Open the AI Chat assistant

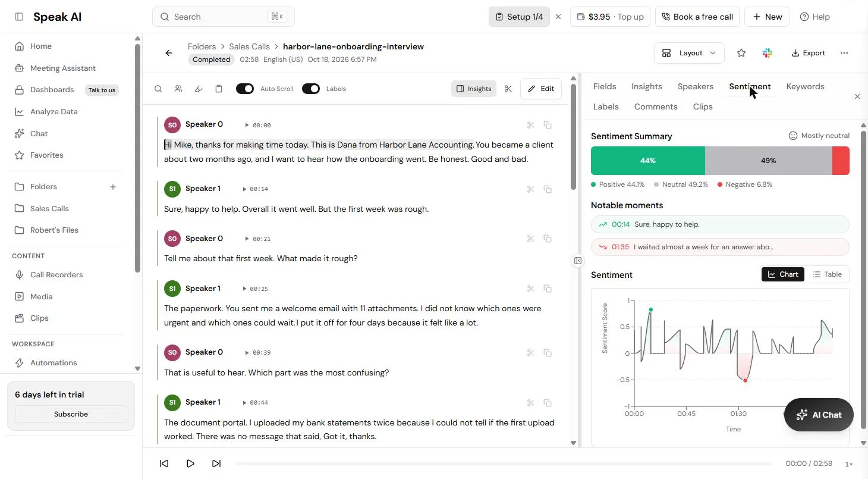point(819,415)
